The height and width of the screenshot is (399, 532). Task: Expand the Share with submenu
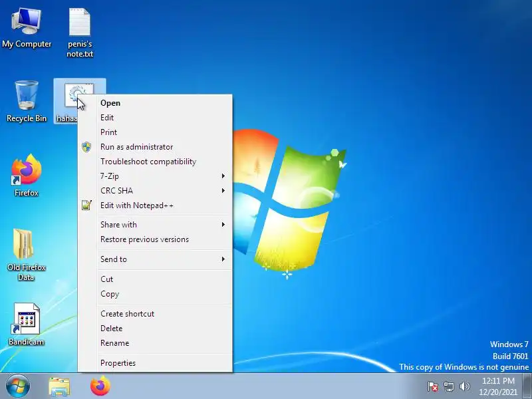156,225
